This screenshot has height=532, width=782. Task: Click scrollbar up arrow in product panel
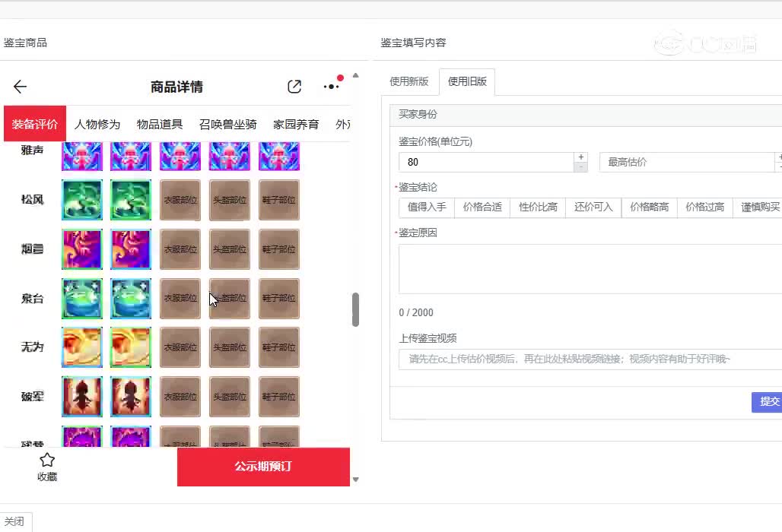(x=355, y=75)
